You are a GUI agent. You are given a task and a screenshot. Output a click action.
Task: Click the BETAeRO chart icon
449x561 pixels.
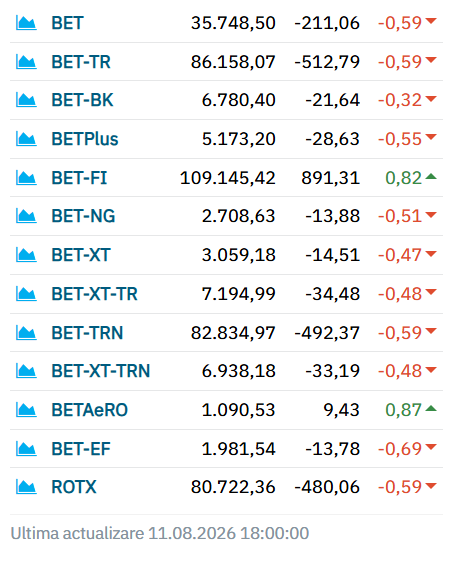pos(26,410)
